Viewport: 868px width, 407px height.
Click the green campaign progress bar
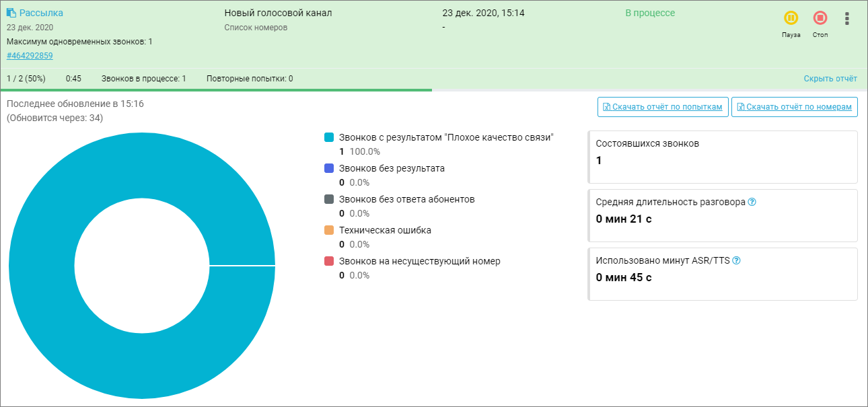click(215, 89)
